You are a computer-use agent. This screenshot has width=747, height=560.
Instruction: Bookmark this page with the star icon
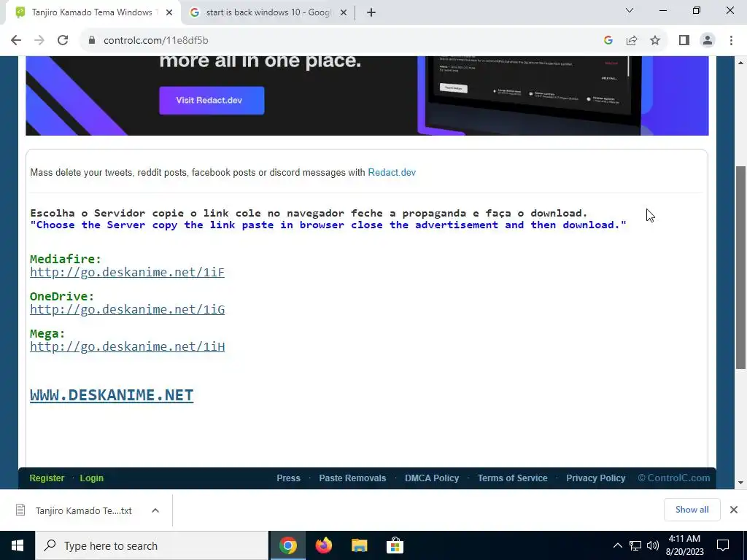[655, 41]
